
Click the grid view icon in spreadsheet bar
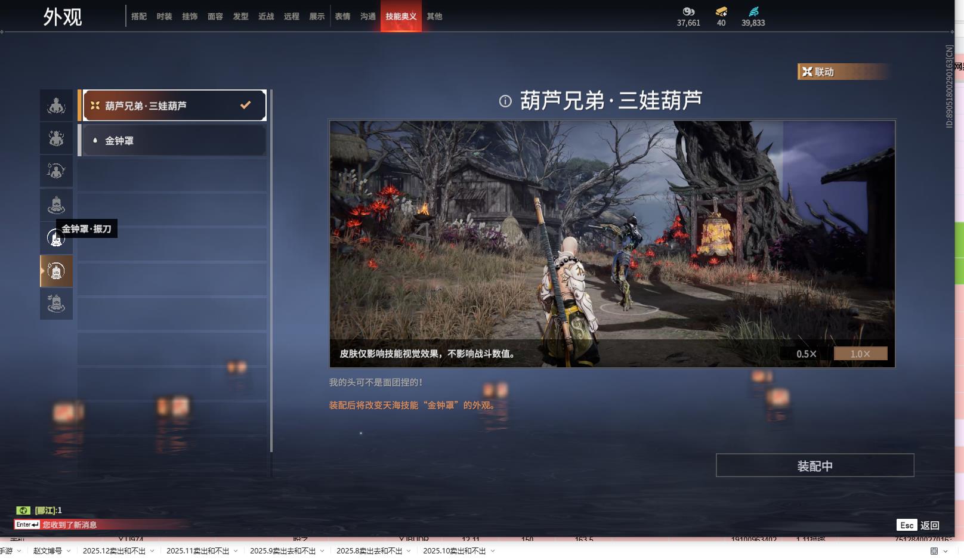[x=934, y=551]
